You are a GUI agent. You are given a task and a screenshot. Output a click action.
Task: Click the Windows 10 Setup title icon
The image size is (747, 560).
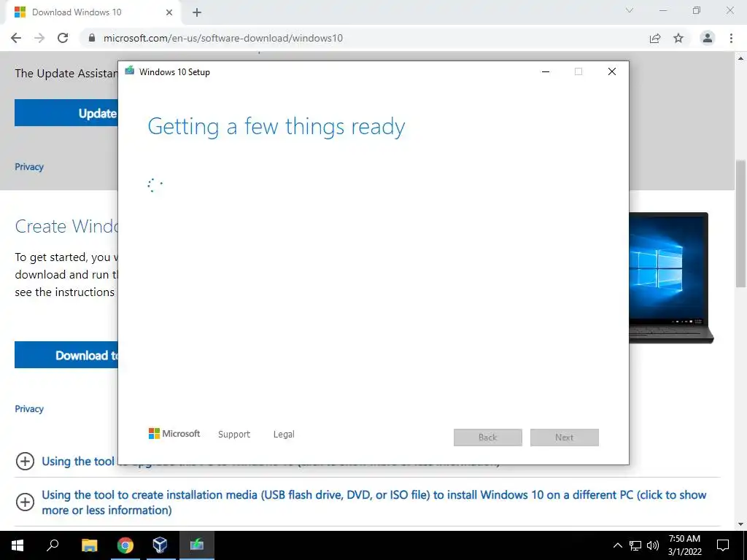coord(129,71)
